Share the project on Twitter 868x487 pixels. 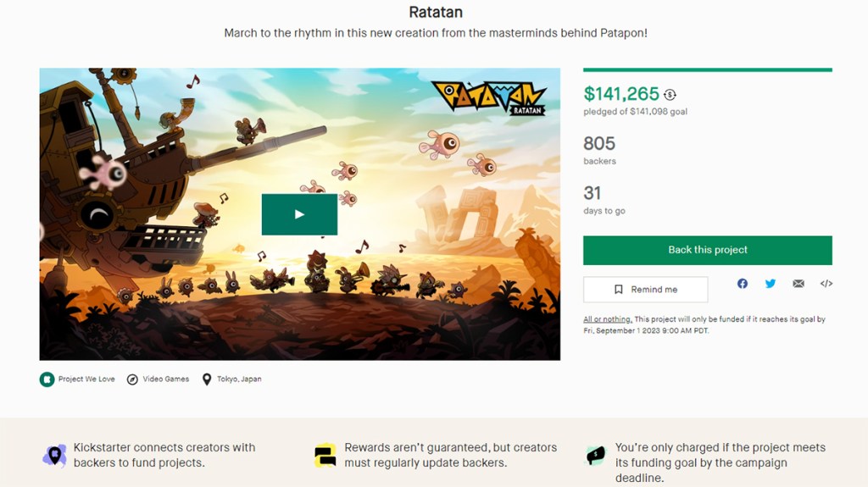click(x=771, y=284)
